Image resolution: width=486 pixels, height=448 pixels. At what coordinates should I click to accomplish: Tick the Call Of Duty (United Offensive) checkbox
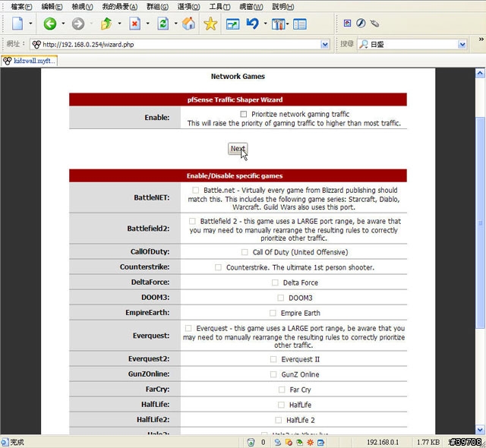245,252
